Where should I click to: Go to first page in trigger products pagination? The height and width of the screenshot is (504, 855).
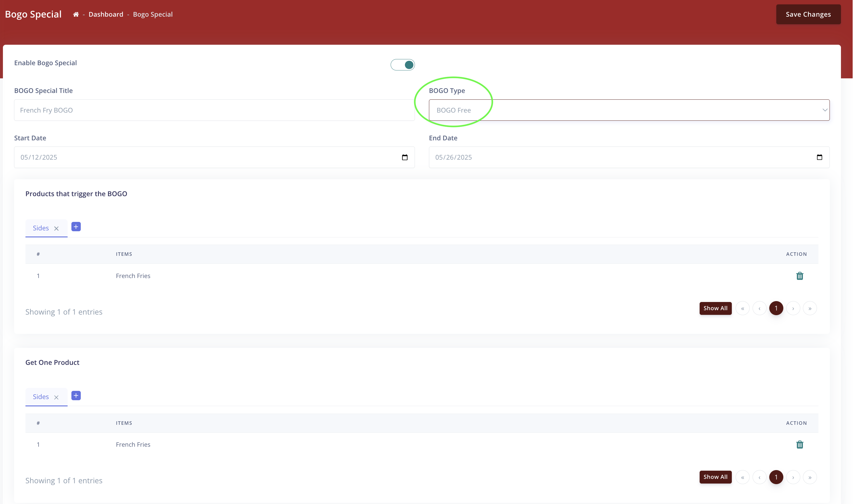743,308
